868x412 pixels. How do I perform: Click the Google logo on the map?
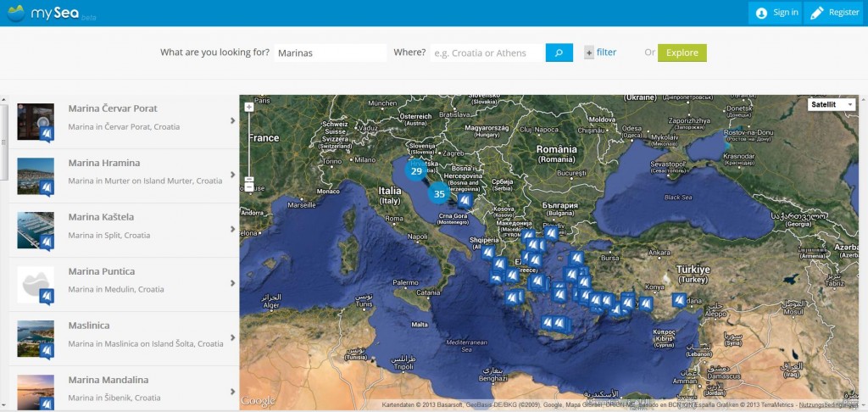pos(258,401)
